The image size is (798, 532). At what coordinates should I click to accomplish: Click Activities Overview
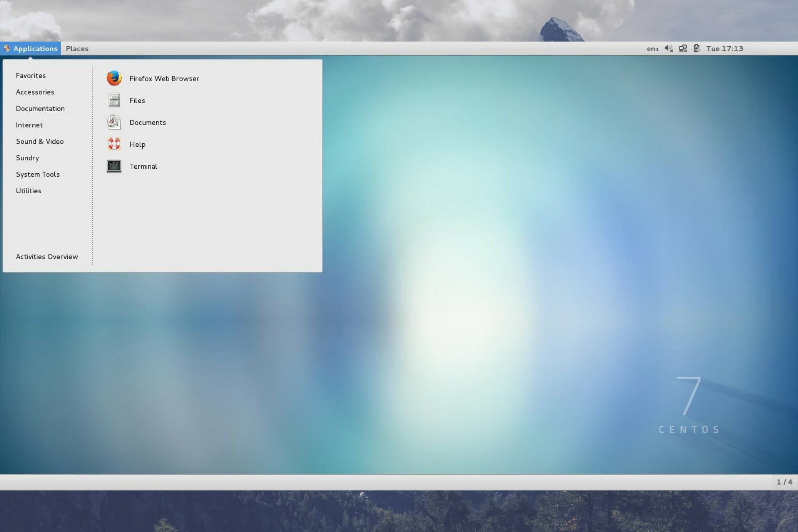tap(47, 257)
